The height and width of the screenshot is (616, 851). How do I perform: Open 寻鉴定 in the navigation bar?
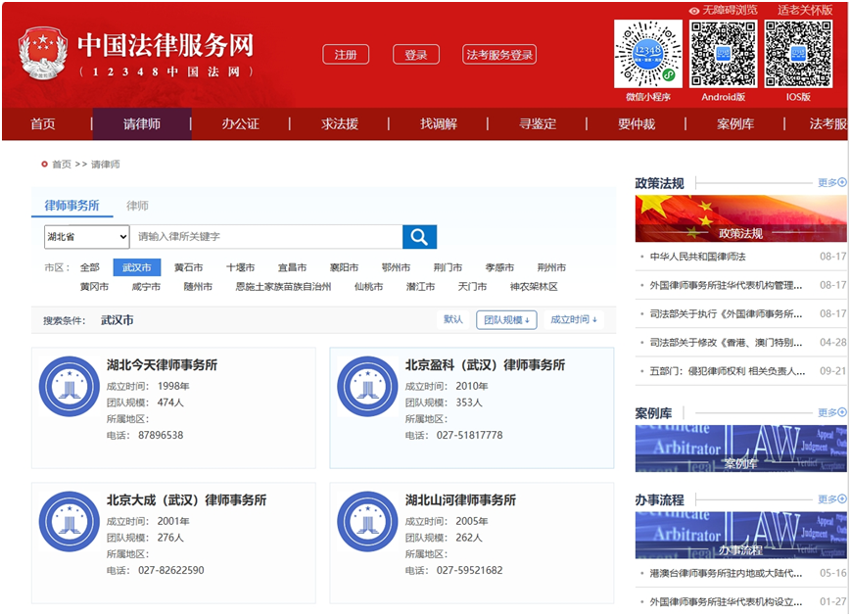click(538, 123)
